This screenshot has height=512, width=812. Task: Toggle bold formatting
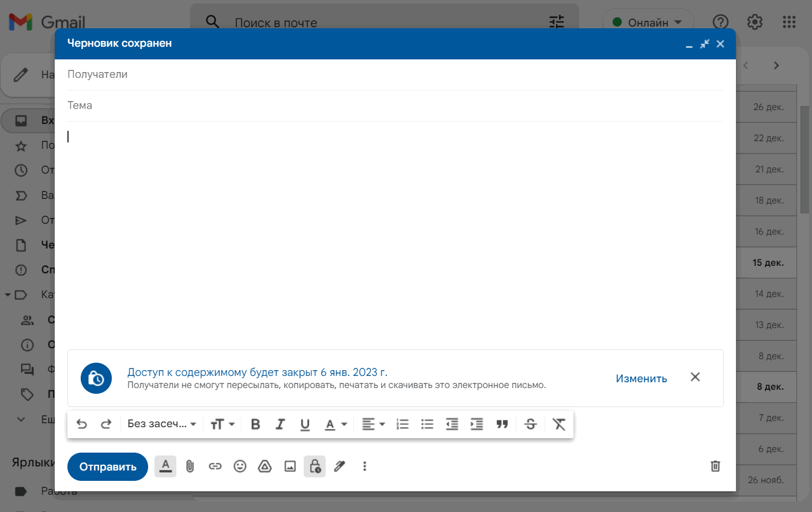[x=256, y=424]
